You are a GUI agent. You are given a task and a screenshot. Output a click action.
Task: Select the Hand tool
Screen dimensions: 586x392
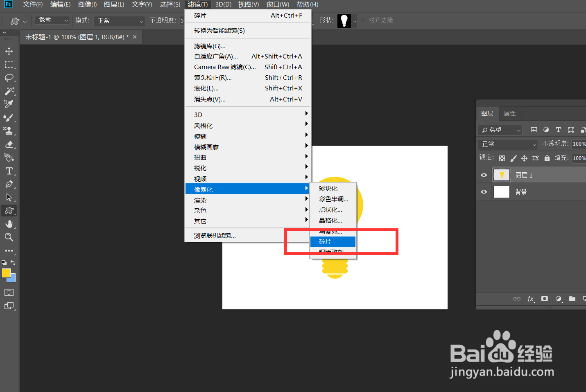tap(9, 224)
